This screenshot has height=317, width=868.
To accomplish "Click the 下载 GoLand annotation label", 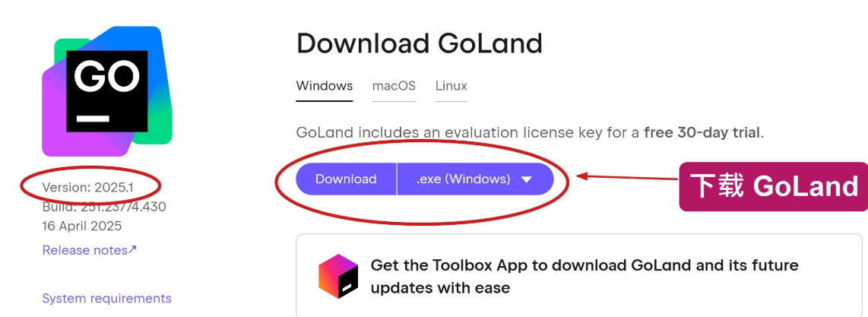I will 774,186.
